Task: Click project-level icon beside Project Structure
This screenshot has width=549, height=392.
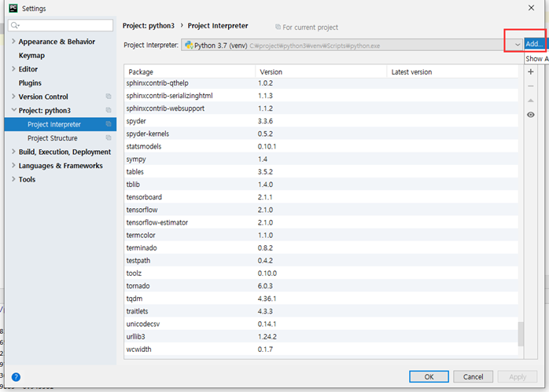Action: click(109, 137)
